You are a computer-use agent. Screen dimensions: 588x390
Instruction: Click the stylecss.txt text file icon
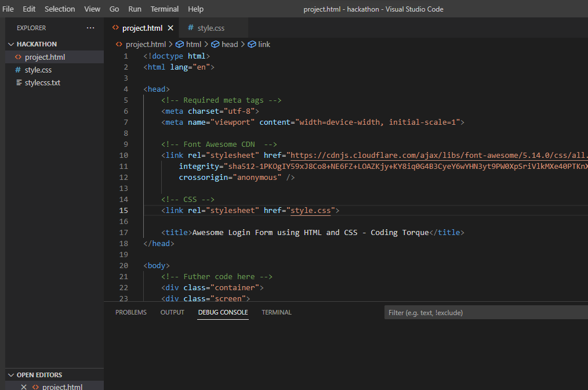coord(18,82)
